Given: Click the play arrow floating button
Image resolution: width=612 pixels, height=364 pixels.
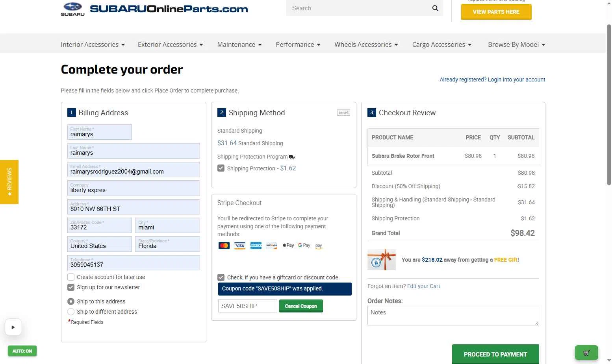Looking at the screenshot, I should [x=13, y=327].
